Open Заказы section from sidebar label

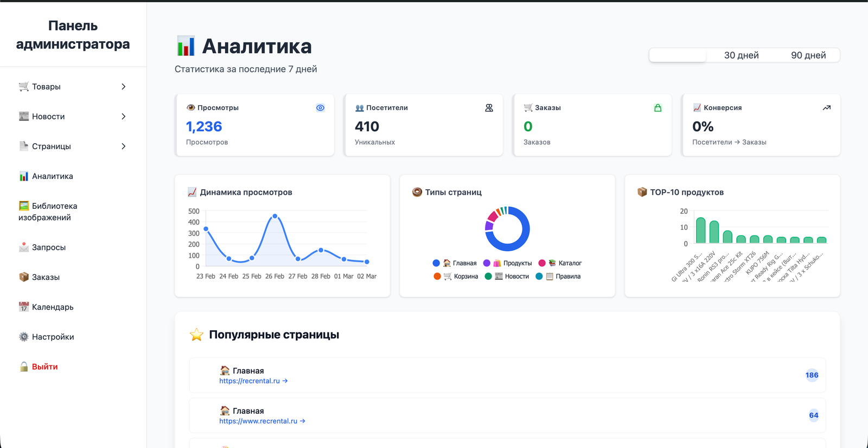pos(46,277)
